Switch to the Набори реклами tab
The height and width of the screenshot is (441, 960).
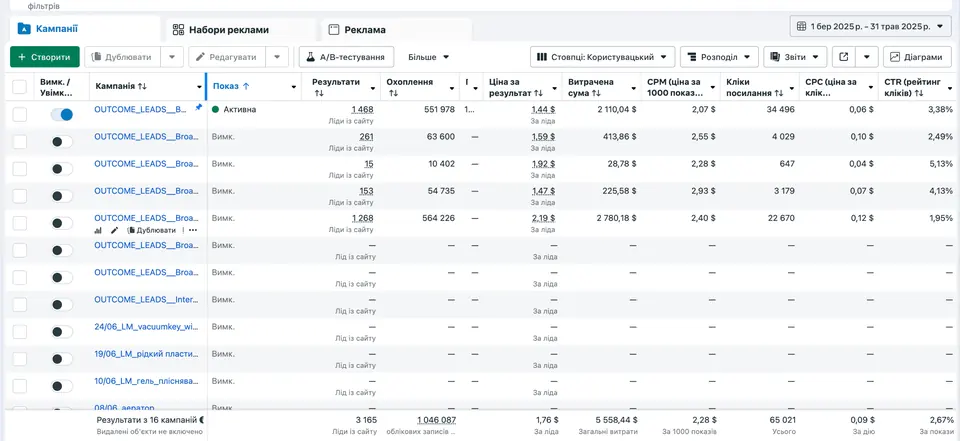(x=241, y=29)
